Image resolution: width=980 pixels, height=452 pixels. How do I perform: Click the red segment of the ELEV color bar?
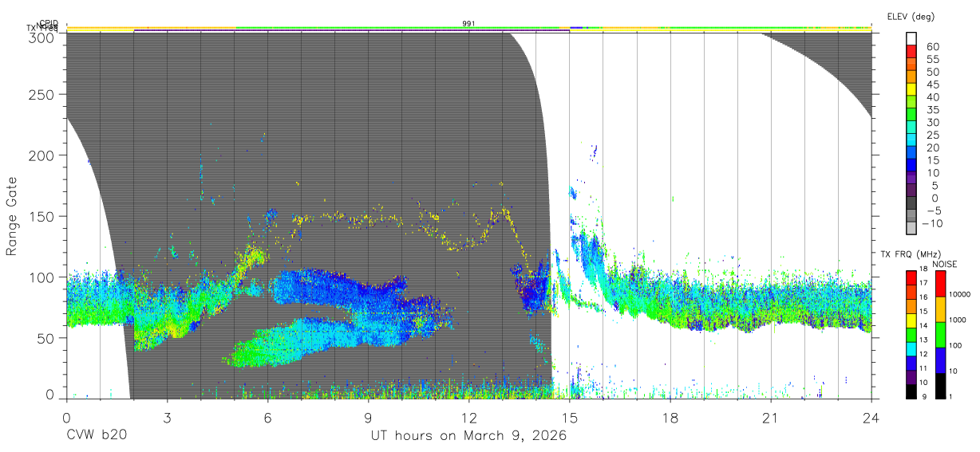click(912, 50)
